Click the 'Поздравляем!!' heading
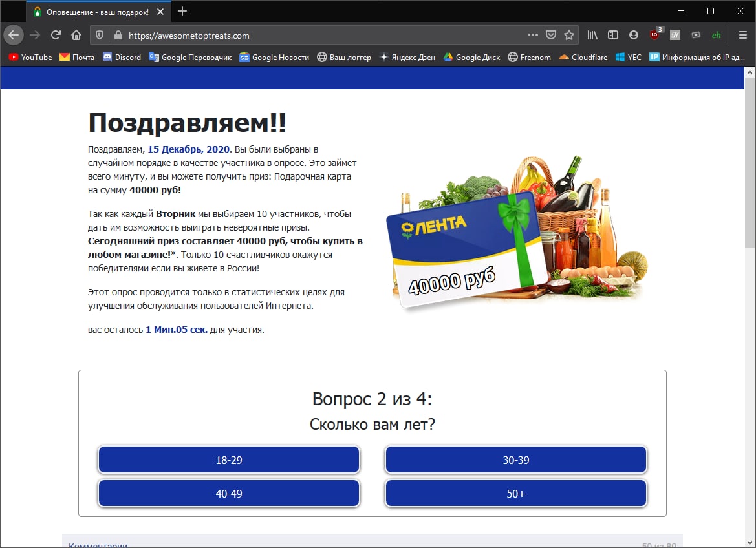 tap(187, 122)
